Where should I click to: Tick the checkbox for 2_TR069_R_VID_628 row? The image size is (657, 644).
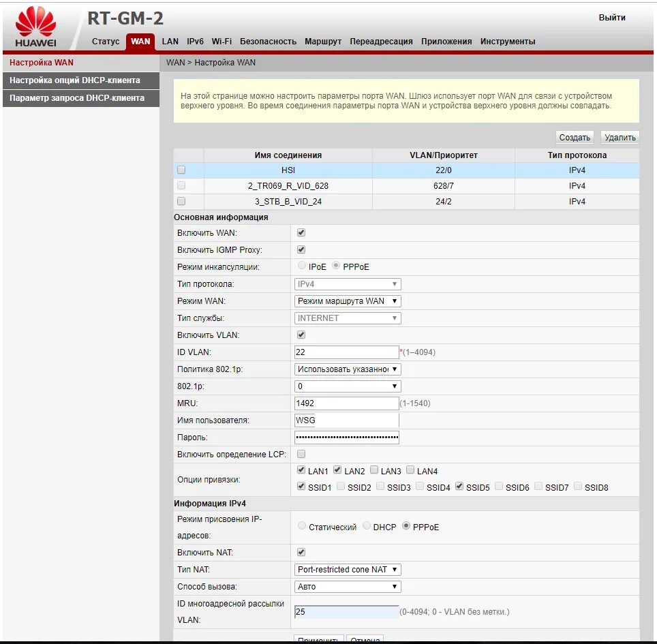181,185
